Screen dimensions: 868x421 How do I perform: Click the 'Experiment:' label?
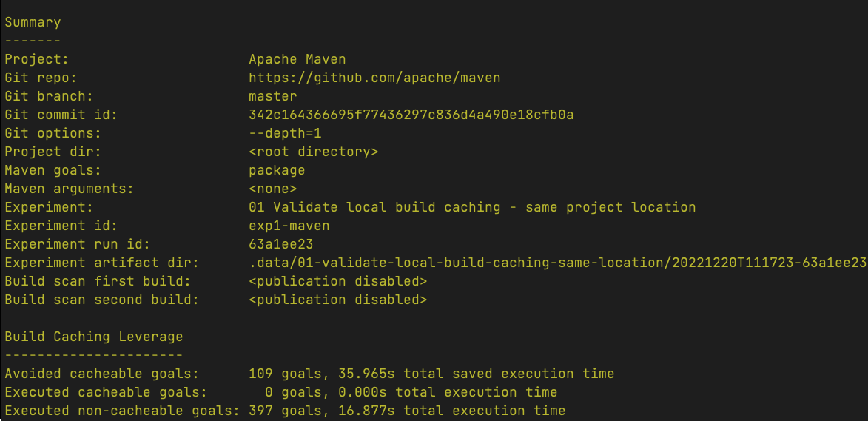tap(49, 207)
